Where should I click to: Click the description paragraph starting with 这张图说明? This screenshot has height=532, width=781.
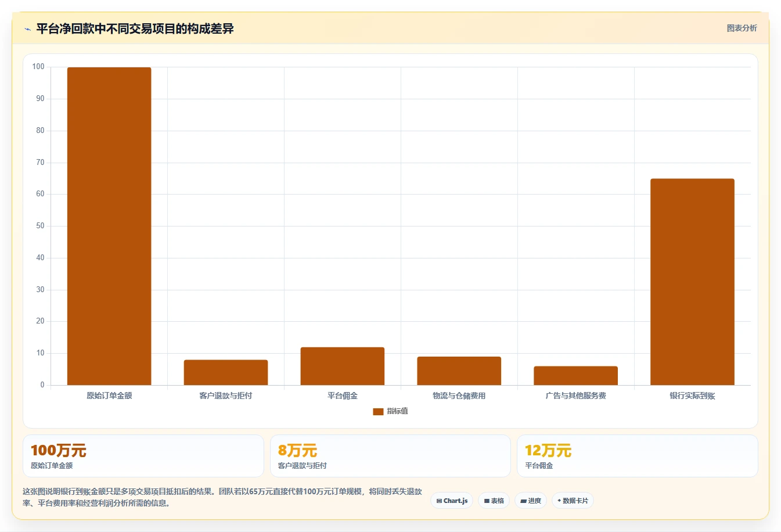point(222,497)
